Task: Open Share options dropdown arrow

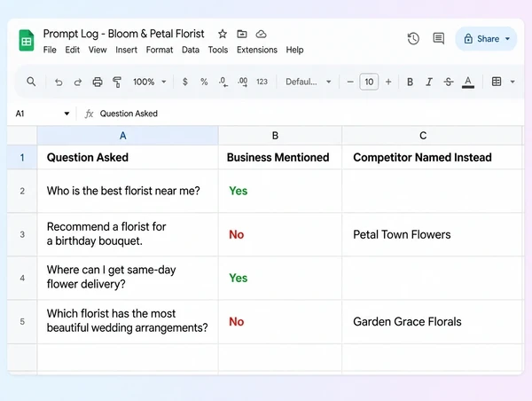Action: 507,39
